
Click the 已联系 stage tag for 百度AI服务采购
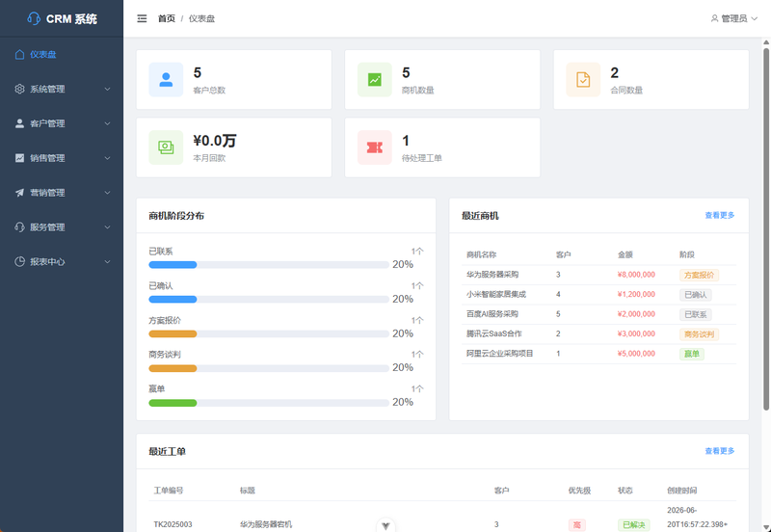click(x=695, y=314)
